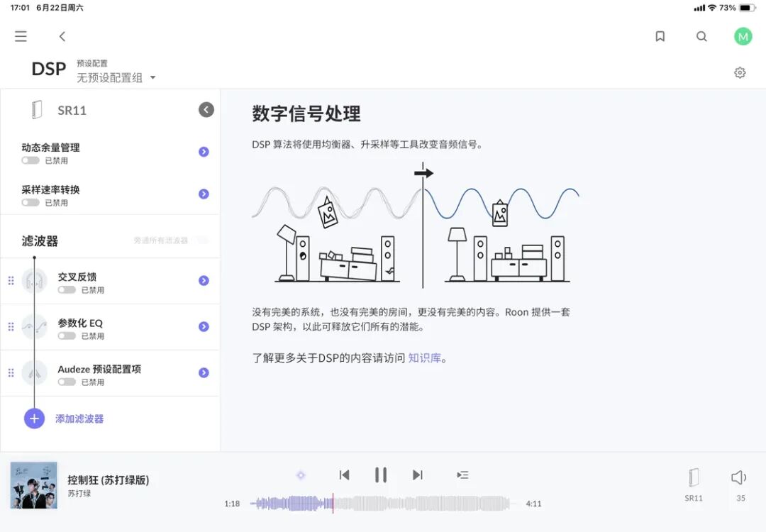
Task: Click the Audeze preset filter icon
Action: click(x=35, y=372)
